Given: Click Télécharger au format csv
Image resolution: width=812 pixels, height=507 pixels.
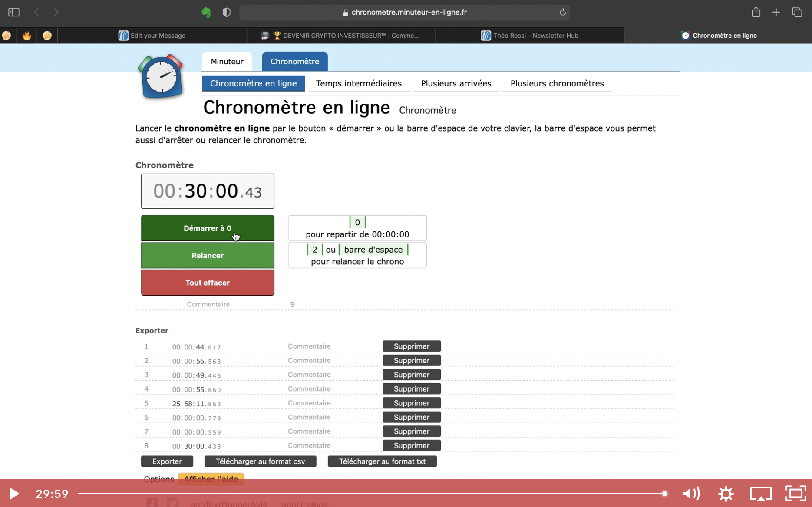Looking at the screenshot, I should coord(260,461).
